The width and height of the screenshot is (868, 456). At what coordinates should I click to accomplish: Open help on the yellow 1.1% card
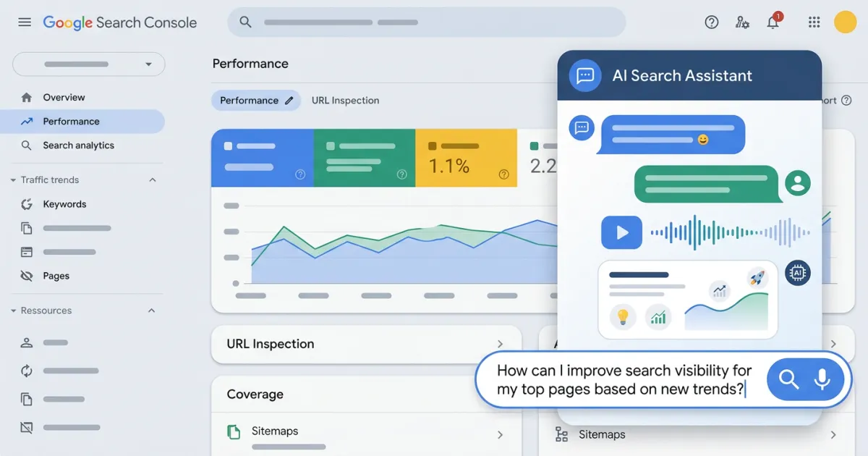click(504, 174)
